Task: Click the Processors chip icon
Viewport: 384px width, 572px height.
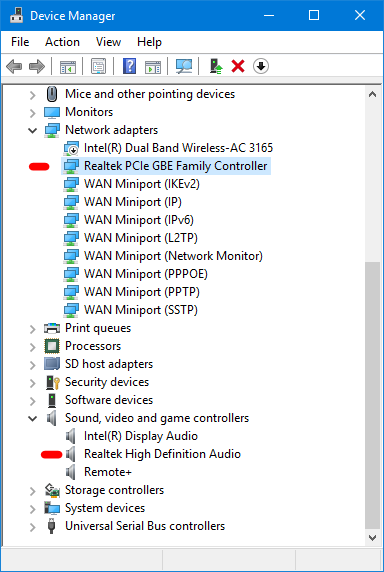Action: [52, 346]
